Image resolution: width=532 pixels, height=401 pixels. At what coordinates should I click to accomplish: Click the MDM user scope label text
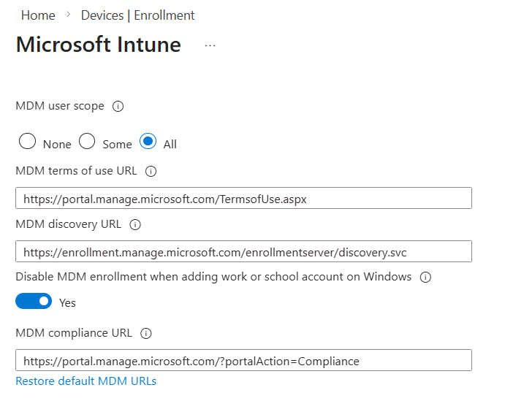coord(60,107)
